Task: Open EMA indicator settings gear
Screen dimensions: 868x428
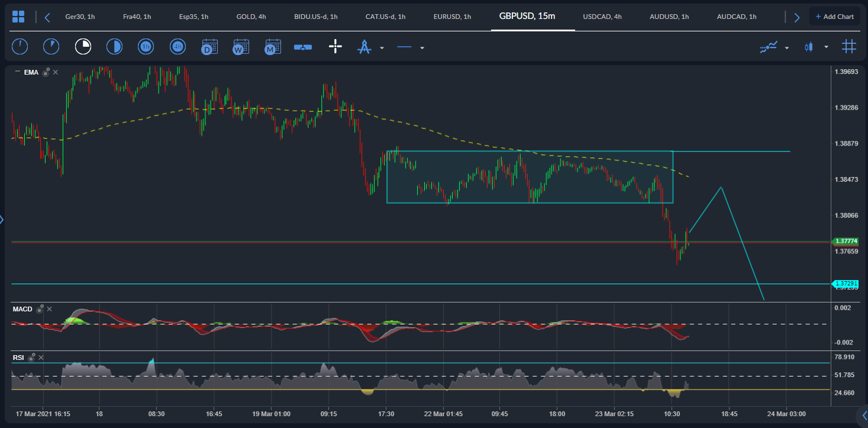Action: (x=45, y=72)
